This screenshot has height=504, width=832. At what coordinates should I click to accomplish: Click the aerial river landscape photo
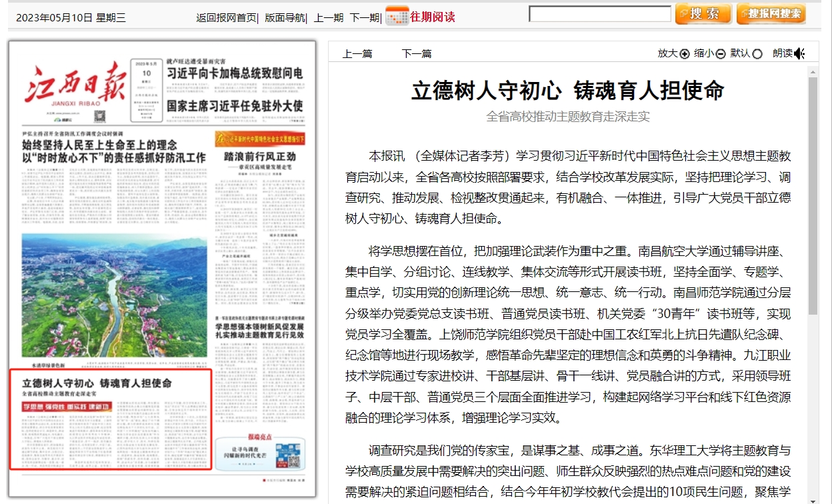113,295
